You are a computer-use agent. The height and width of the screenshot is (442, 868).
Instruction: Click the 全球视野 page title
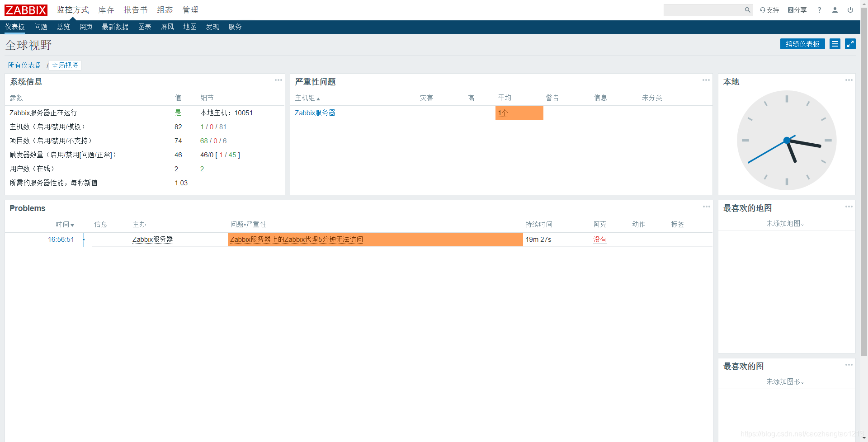(28, 45)
